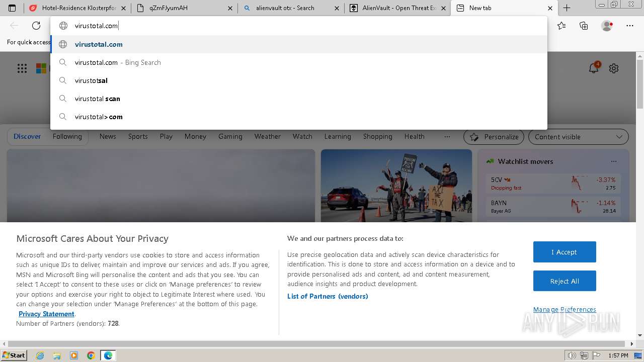Close the New tab tab
This screenshot has width=644, height=362.
(x=550, y=8)
